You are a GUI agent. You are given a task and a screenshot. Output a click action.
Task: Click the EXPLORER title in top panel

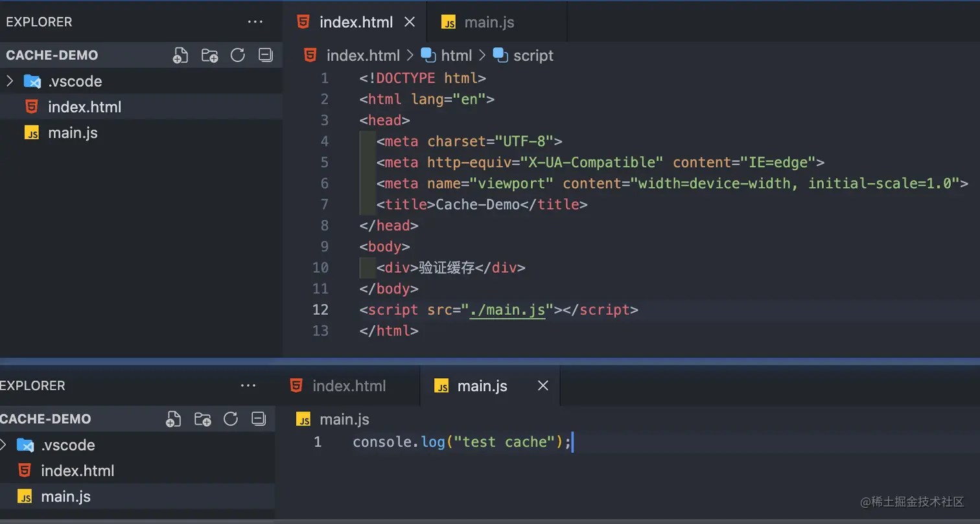pos(39,22)
